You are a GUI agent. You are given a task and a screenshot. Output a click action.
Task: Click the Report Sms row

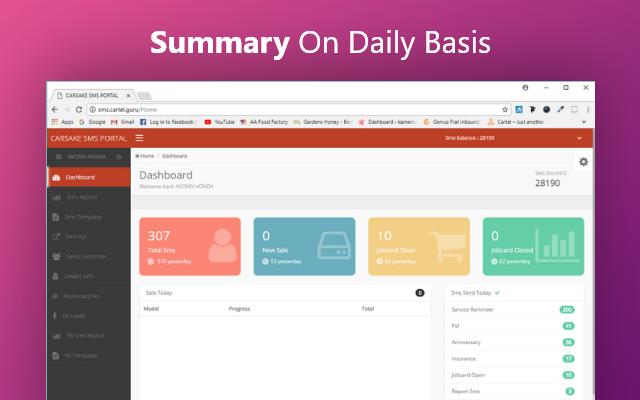tap(514, 391)
